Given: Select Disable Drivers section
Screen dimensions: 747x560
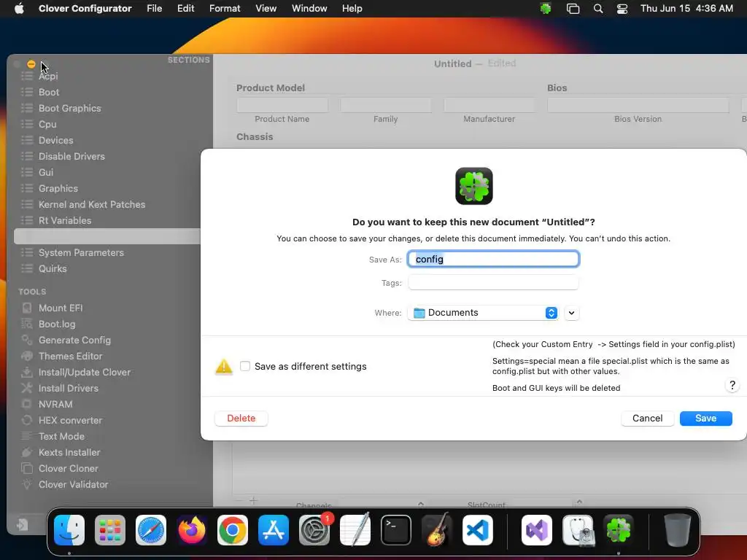Looking at the screenshot, I should (71, 156).
